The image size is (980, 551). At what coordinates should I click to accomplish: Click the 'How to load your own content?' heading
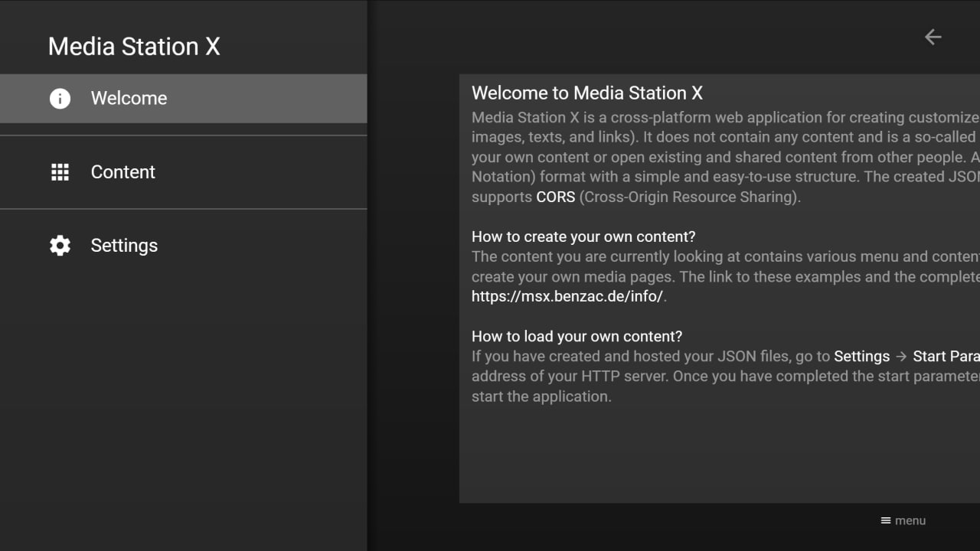(577, 337)
